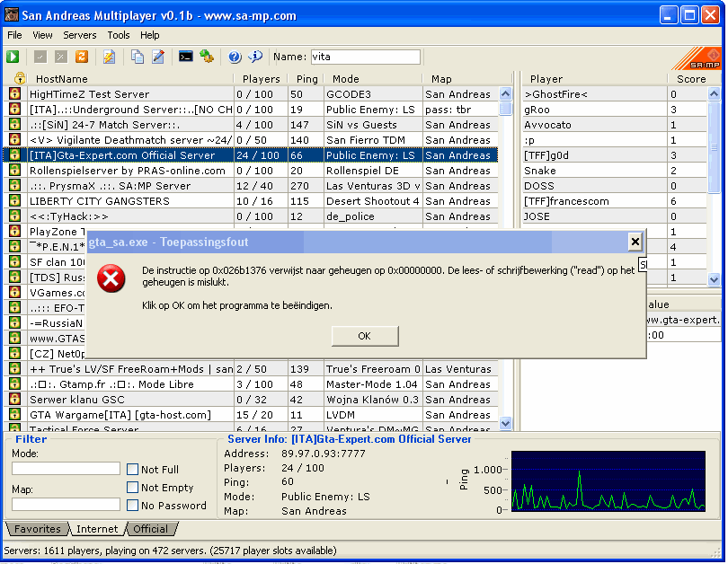Sort servers by Map column header
The width and height of the screenshot is (728, 564).
[x=467, y=79]
